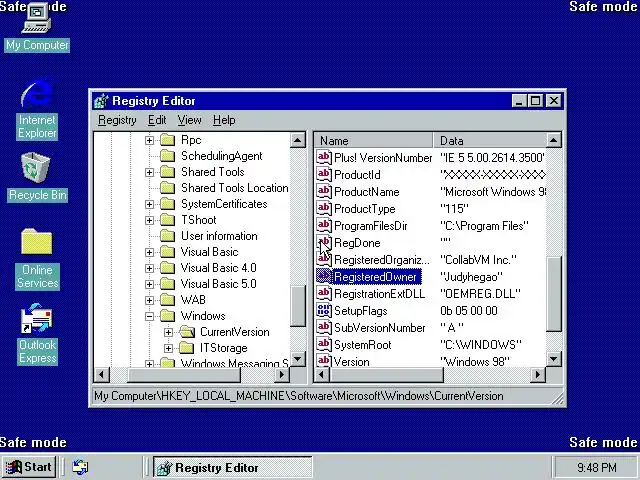
Task: Click the open CurrentVersion folder icon
Action: tap(187, 332)
